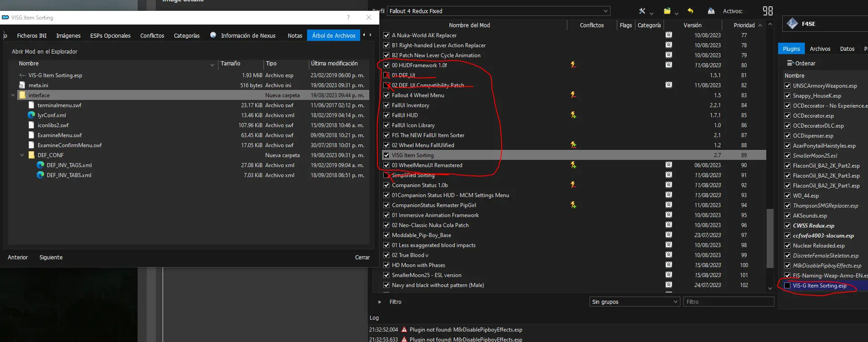The height and width of the screenshot is (342, 868).
Task: Click the mod list vertical scrollbar thumb
Action: click(x=770, y=238)
